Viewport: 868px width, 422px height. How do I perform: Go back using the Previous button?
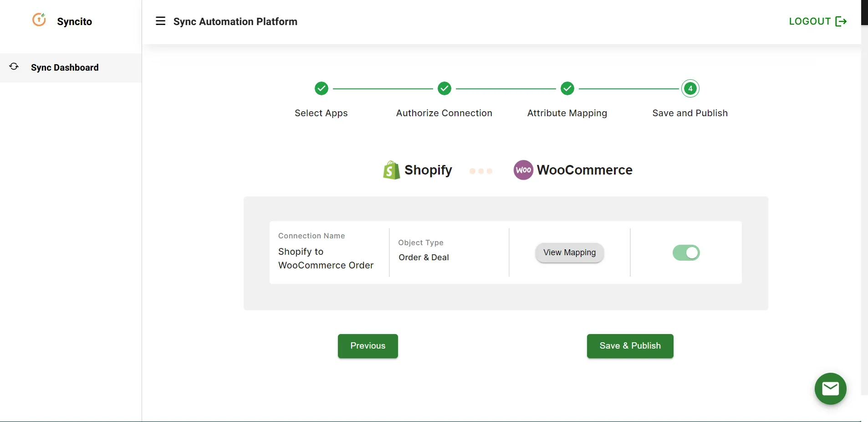(x=368, y=345)
